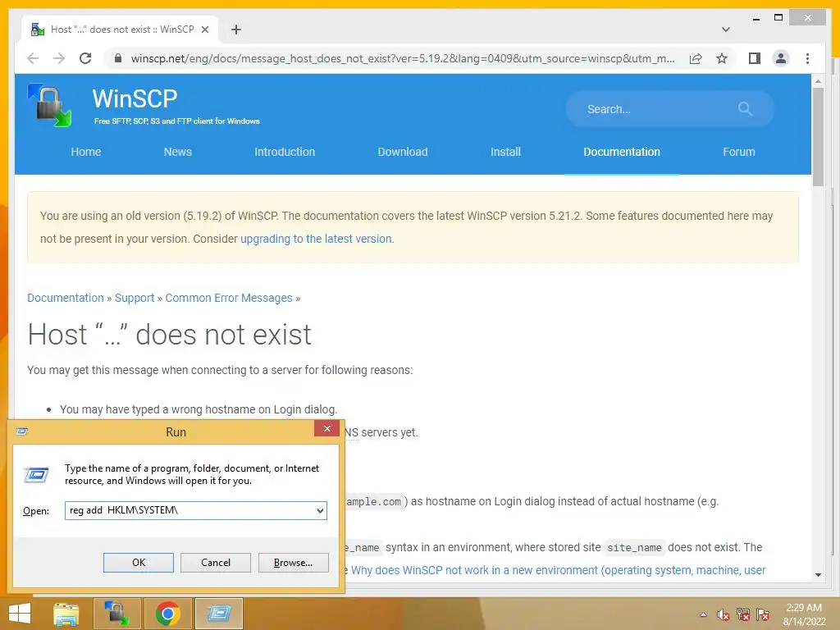Screen dimensions: 840x630
Task: Click the site_name code text
Action: (x=634, y=547)
